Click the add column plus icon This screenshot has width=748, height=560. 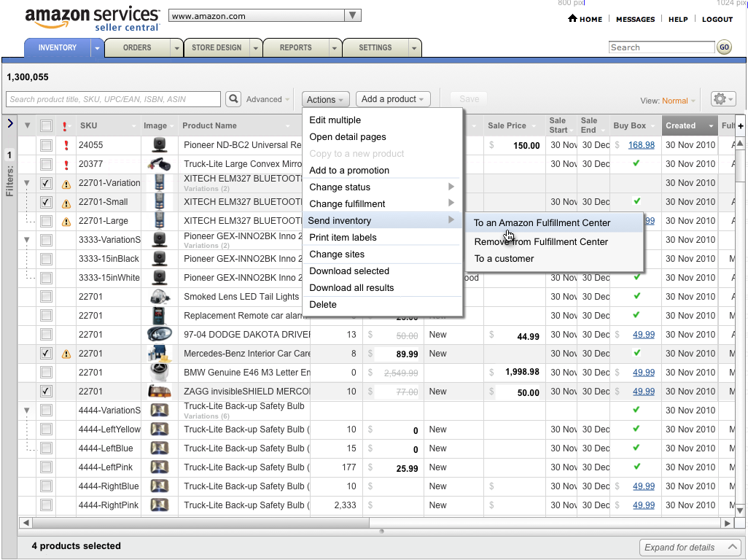point(741,126)
